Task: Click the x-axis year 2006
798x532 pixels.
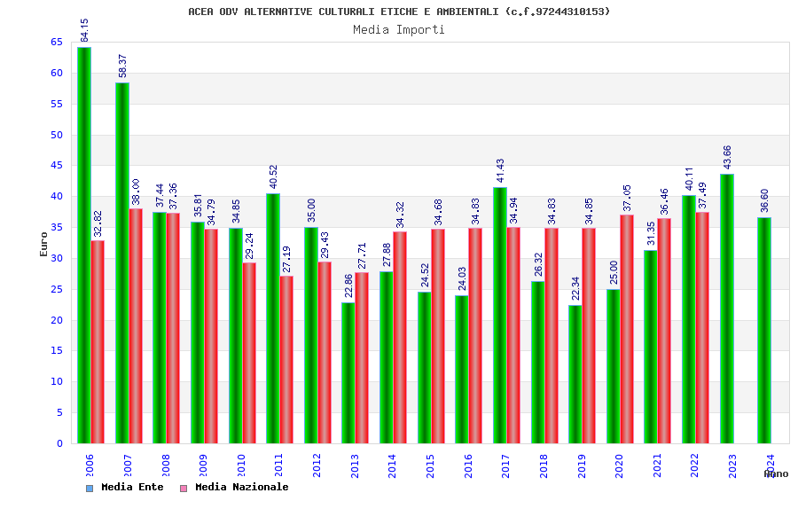Action: click(x=90, y=465)
